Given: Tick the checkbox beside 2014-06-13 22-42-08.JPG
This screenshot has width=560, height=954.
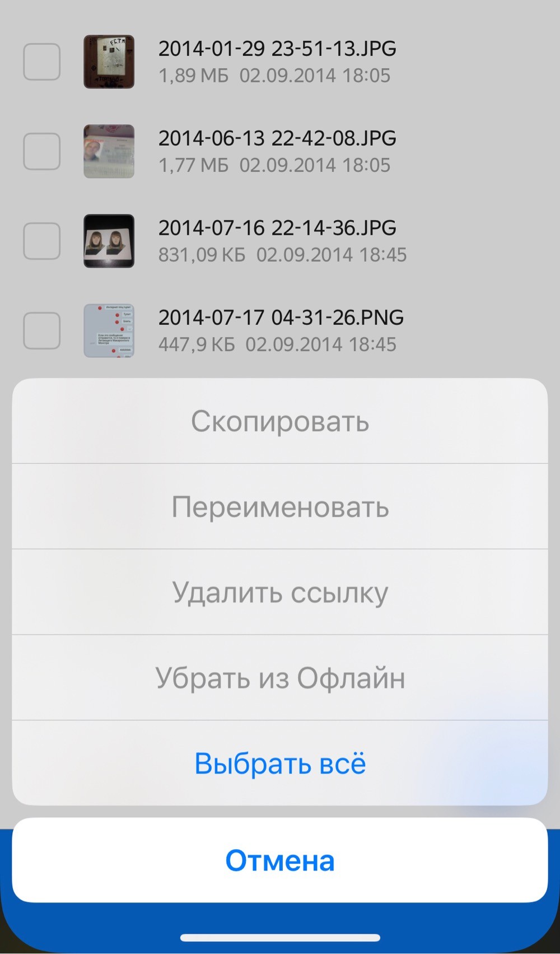Looking at the screenshot, I should [42, 151].
